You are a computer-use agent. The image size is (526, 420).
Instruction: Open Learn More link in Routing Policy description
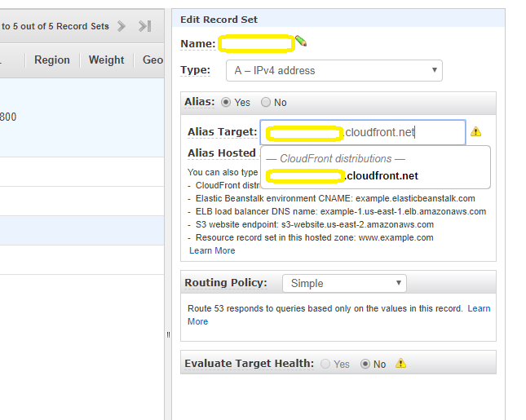[x=479, y=308]
